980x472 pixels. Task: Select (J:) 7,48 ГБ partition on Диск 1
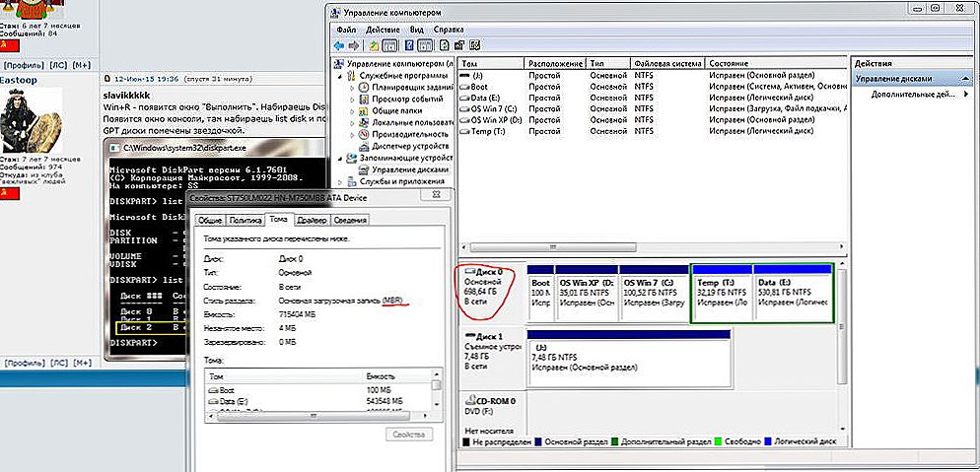coord(629,360)
